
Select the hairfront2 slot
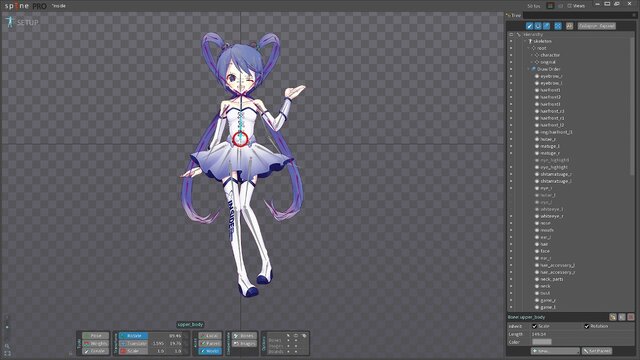(x=550, y=97)
